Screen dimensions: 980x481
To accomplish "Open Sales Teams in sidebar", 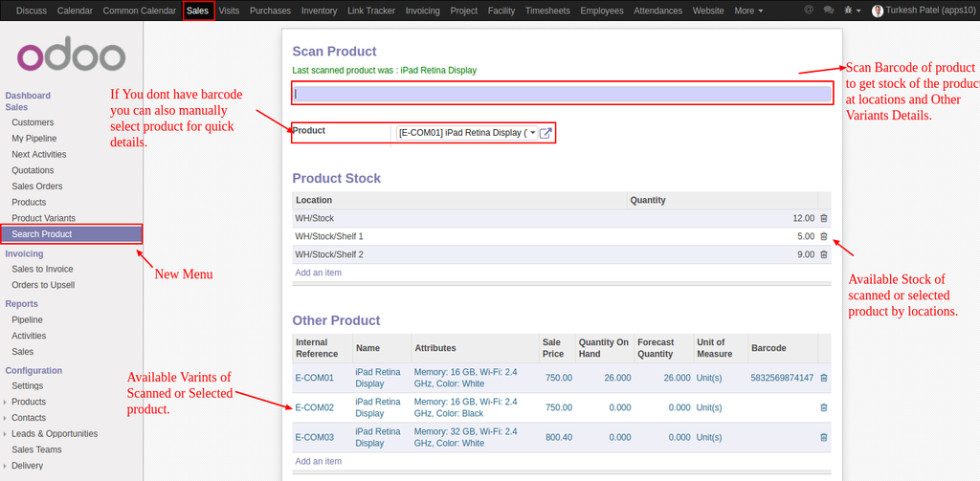I will tap(37, 449).
